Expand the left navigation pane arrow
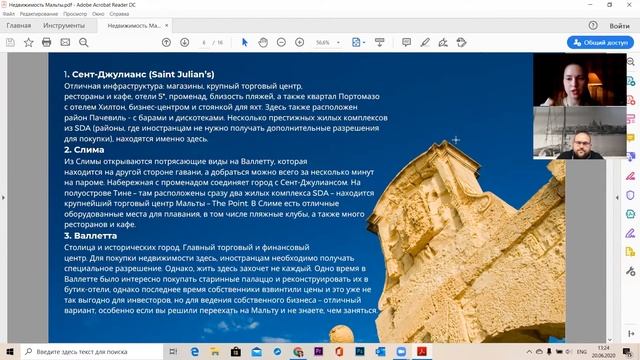The image size is (640, 360). point(3,198)
